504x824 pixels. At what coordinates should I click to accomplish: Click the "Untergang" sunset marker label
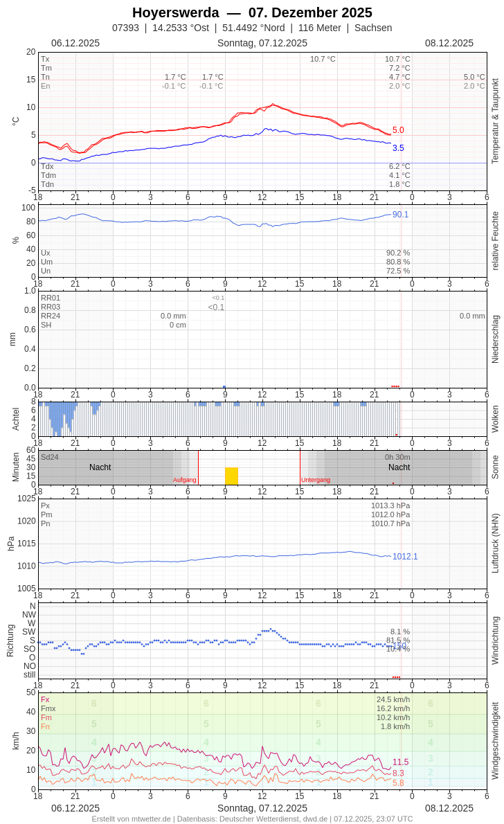pos(316,480)
